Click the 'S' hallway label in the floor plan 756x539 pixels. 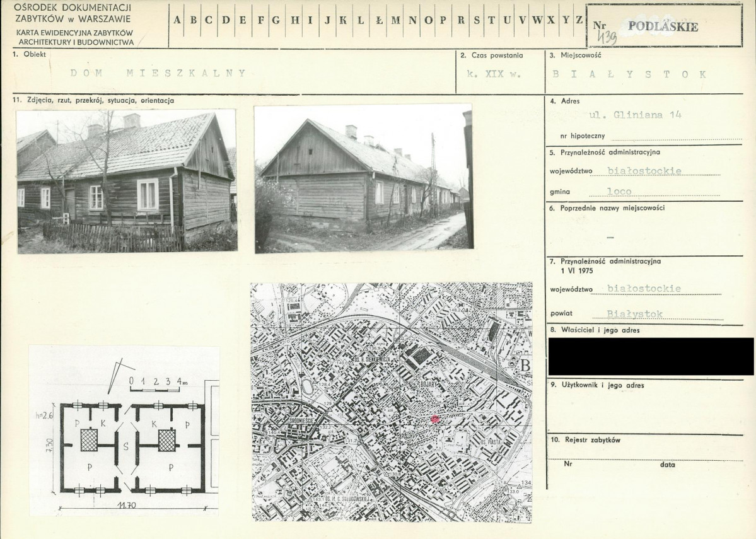[126, 447]
